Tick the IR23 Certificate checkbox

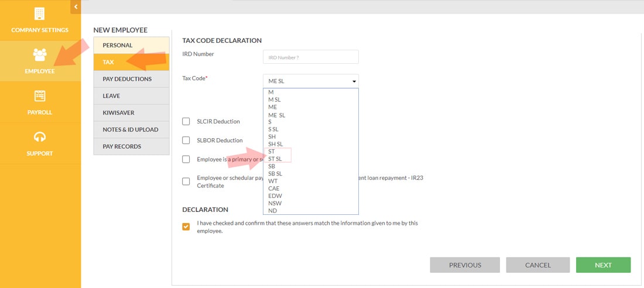tap(186, 181)
